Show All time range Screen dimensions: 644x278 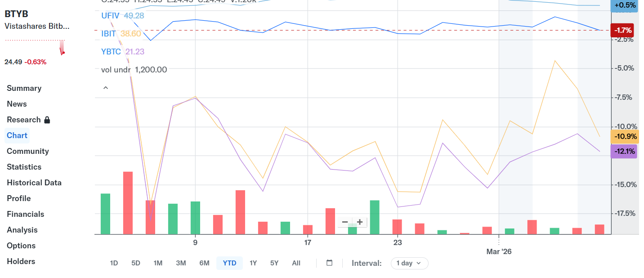point(296,263)
